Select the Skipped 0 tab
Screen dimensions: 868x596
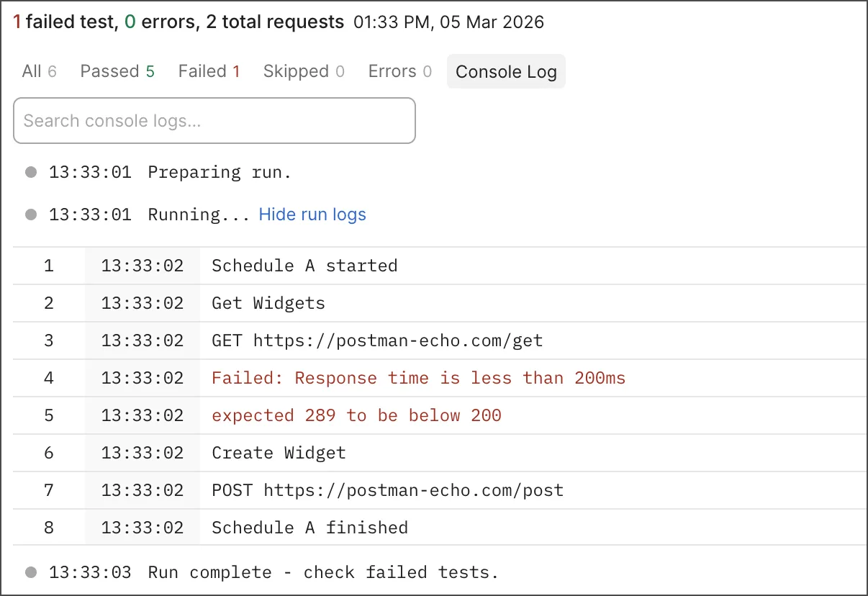point(304,71)
